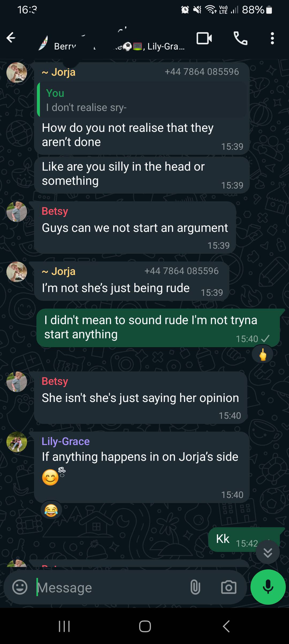
Task: Open Lily-Grace's profile picture
Action: pyautogui.click(x=17, y=442)
